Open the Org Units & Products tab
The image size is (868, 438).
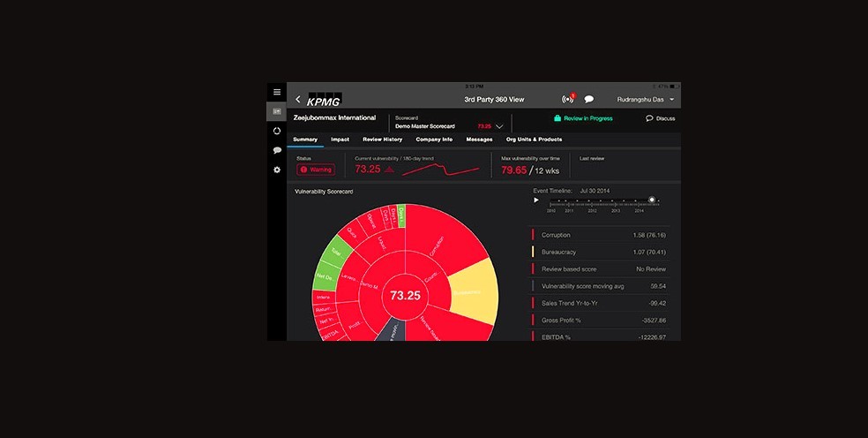click(534, 140)
